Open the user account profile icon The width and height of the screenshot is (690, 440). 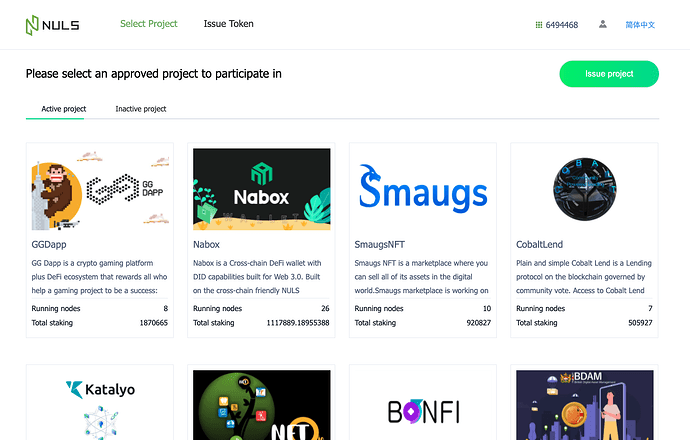(x=602, y=24)
